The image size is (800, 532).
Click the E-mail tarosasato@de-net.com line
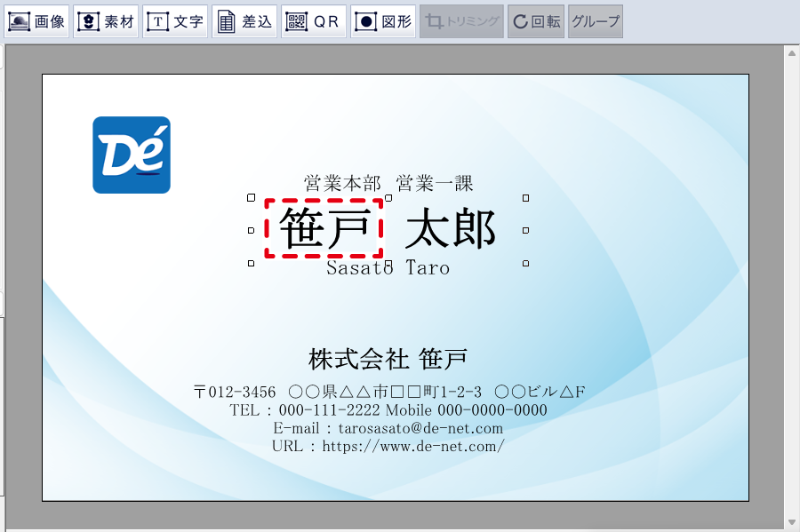[388, 428]
